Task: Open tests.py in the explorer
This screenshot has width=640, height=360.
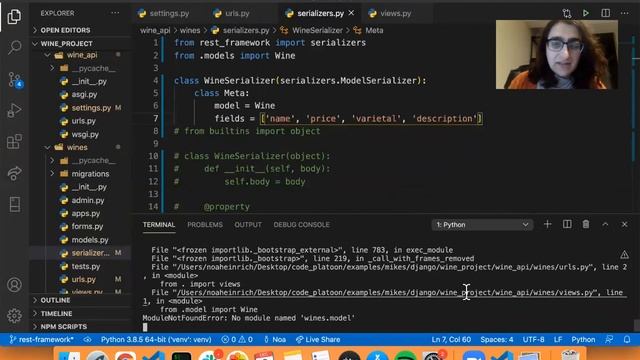Action: pos(86,267)
